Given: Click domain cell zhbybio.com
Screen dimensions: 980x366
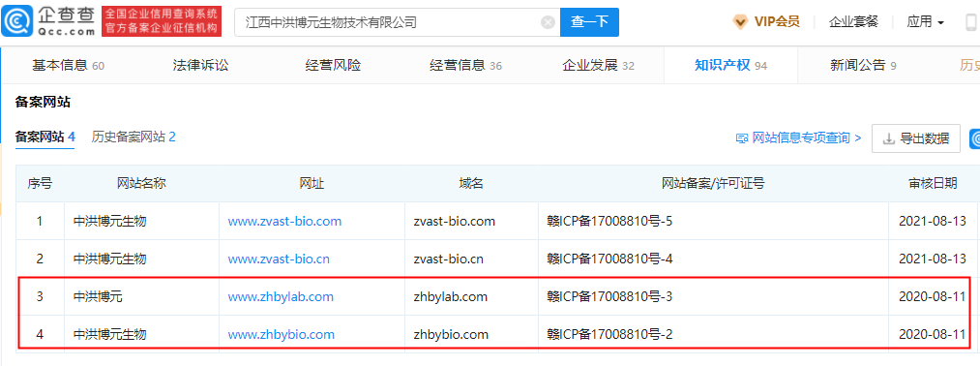Looking at the screenshot, I should click(451, 335).
